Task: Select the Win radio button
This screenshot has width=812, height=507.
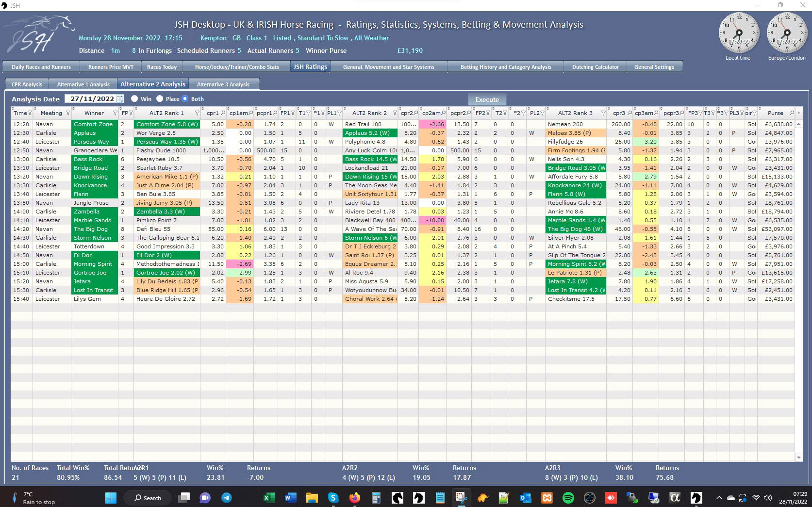Action: coord(134,98)
